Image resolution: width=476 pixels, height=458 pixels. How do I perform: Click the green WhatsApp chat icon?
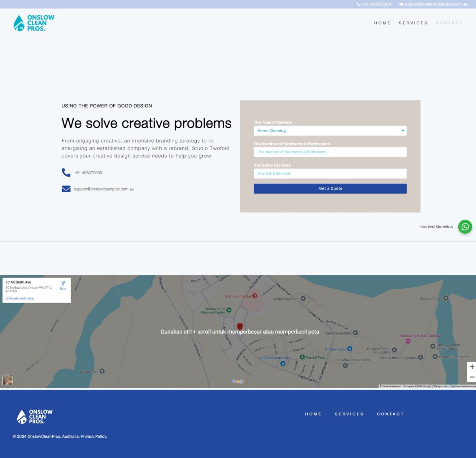pyautogui.click(x=465, y=227)
